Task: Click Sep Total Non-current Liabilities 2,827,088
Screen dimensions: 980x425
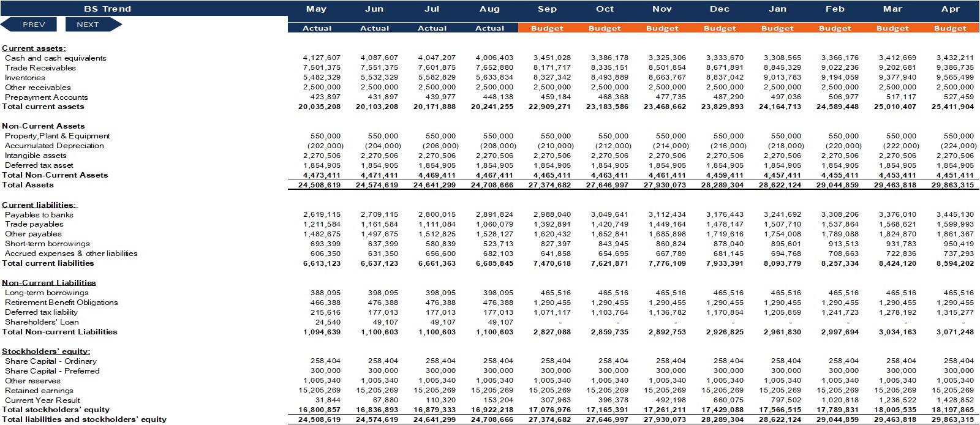Action: pyautogui.click(x=552, y=331)
